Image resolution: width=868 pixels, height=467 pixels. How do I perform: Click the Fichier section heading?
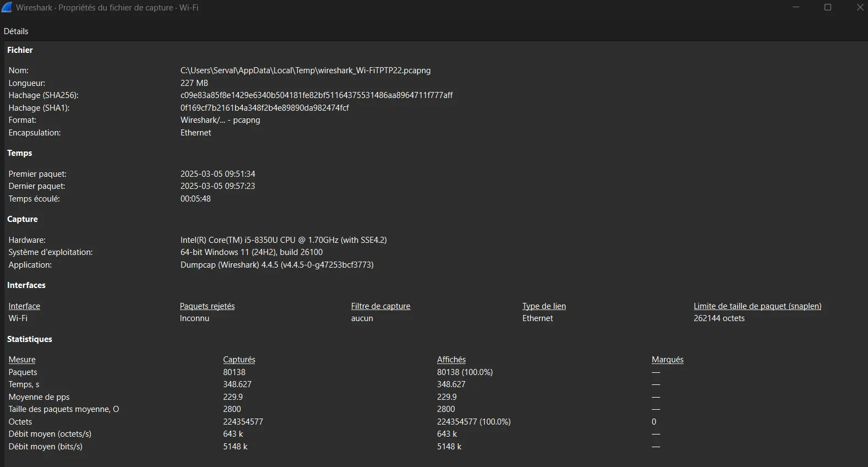click(x=20, y=50)
